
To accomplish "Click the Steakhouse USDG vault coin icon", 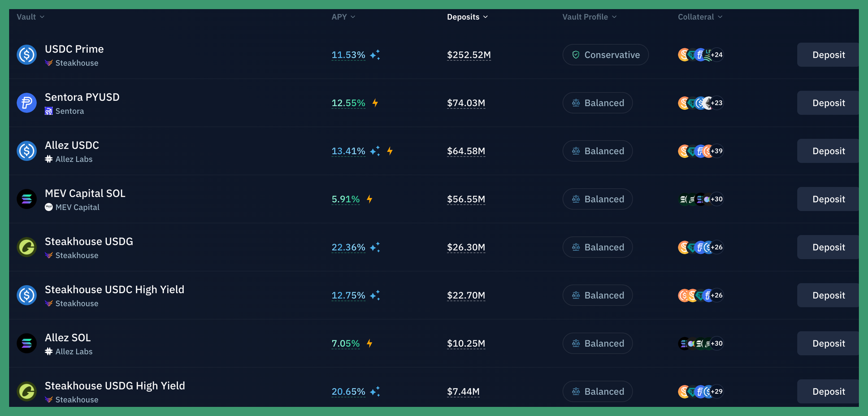I will 26,247.
